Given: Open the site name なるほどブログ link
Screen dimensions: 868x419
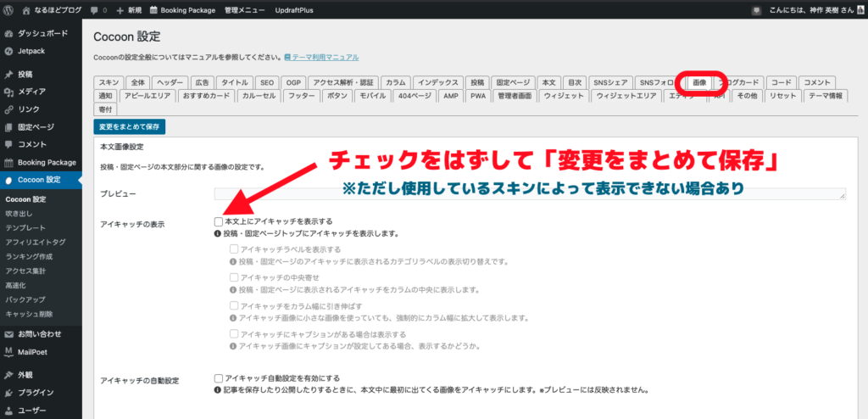Looking at the screenshot, I should pos(57,10).
